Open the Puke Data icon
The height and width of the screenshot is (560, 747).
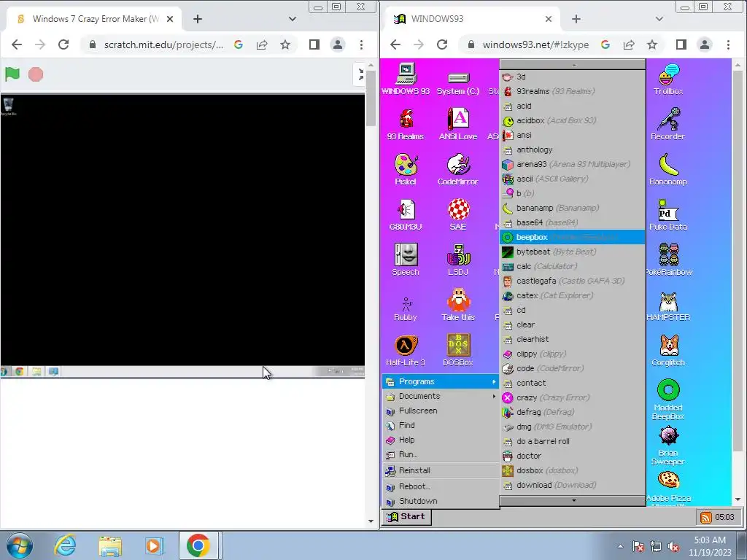coord(668,215)
